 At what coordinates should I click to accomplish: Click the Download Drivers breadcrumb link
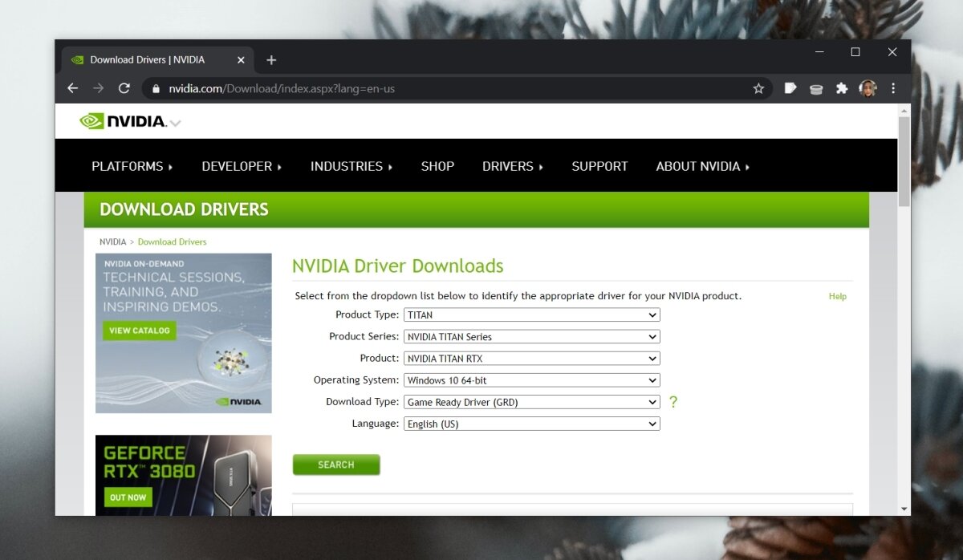click(172, 241)
